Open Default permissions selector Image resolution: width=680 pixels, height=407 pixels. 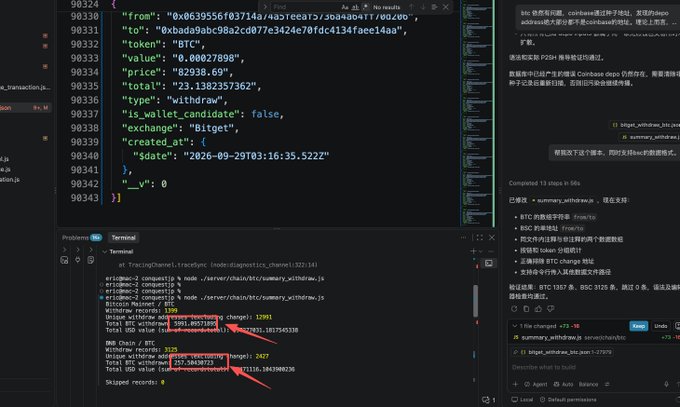click(568, 400)
